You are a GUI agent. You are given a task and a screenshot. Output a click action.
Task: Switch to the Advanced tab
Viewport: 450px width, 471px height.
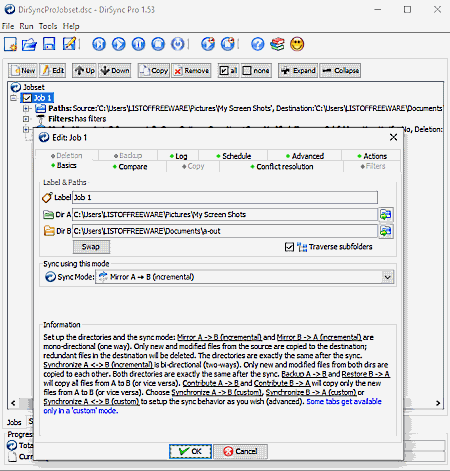coord(305,156)
